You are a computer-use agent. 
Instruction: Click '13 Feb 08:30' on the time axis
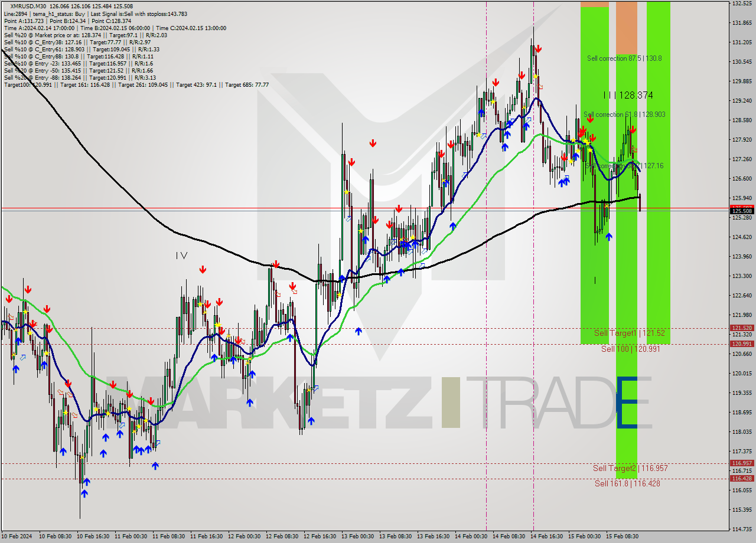point(396,537)
